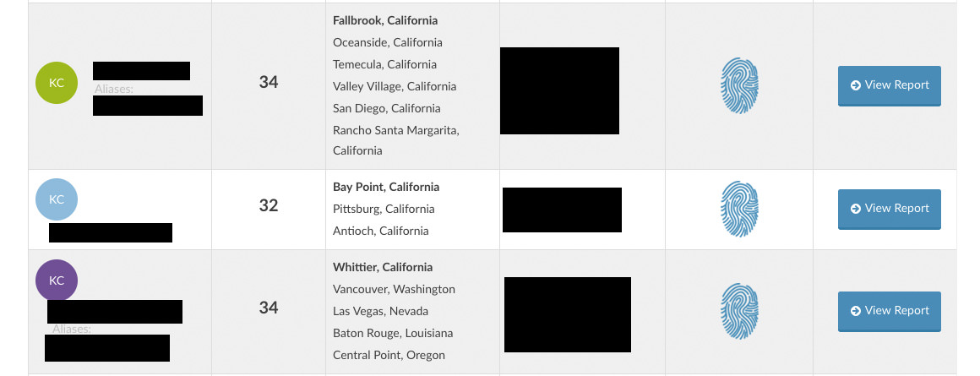
Task: Select the Bay Point, California heading
Action: point(386,187)
